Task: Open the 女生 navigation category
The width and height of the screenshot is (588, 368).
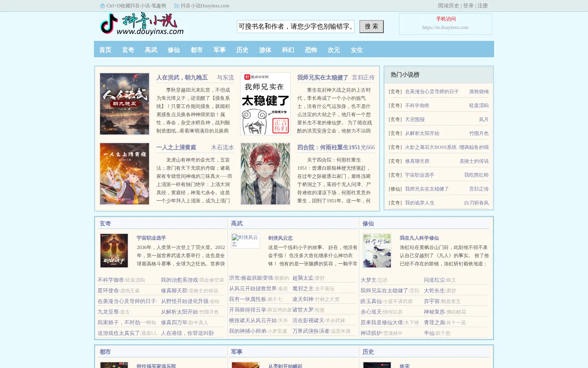Action: [357, 49]
